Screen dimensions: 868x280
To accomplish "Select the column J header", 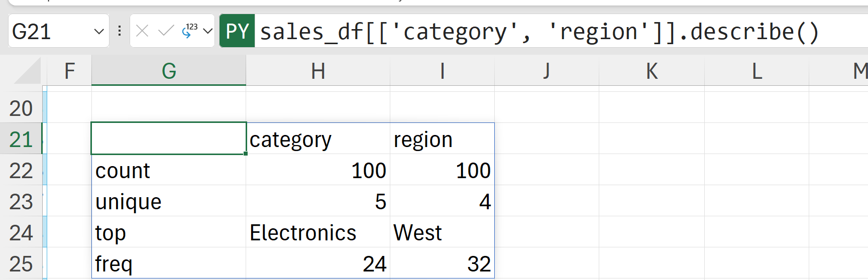I will [547, 71].
